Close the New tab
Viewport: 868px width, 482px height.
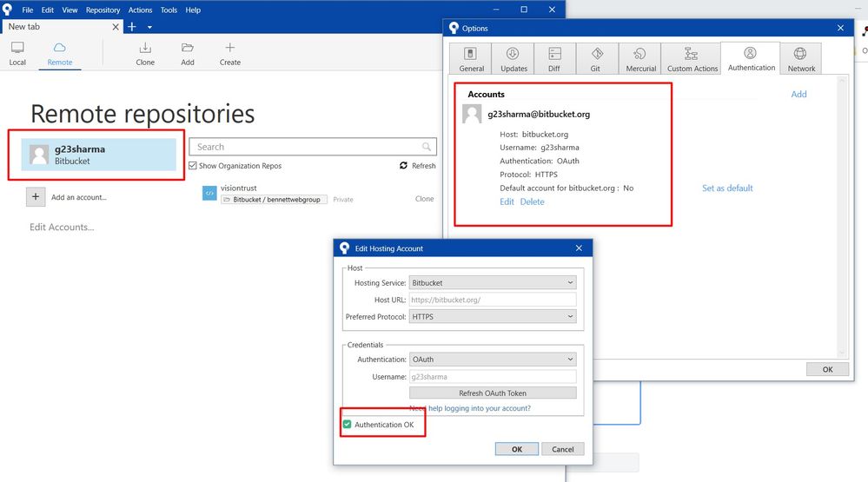coord(116,27)
